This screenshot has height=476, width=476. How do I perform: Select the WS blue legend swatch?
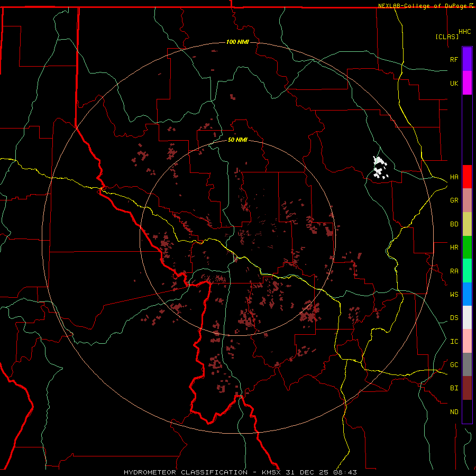pos(467,294)
